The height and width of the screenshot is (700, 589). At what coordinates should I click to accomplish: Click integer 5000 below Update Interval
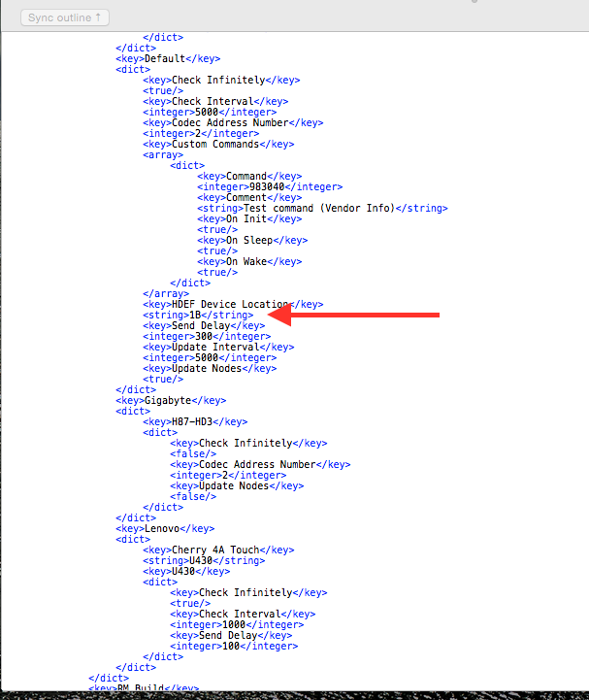[x=210, y=358]
